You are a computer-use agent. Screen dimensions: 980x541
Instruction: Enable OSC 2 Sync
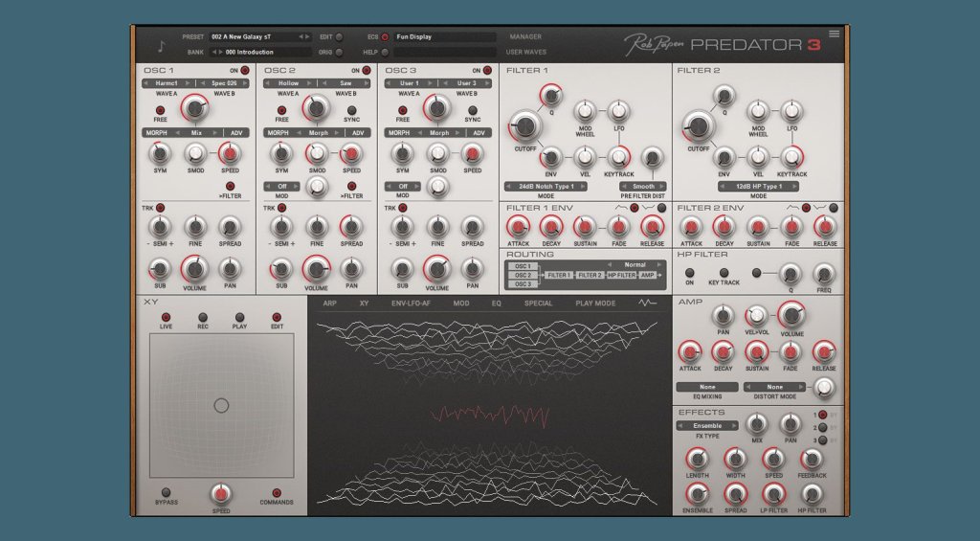point(351,110)
